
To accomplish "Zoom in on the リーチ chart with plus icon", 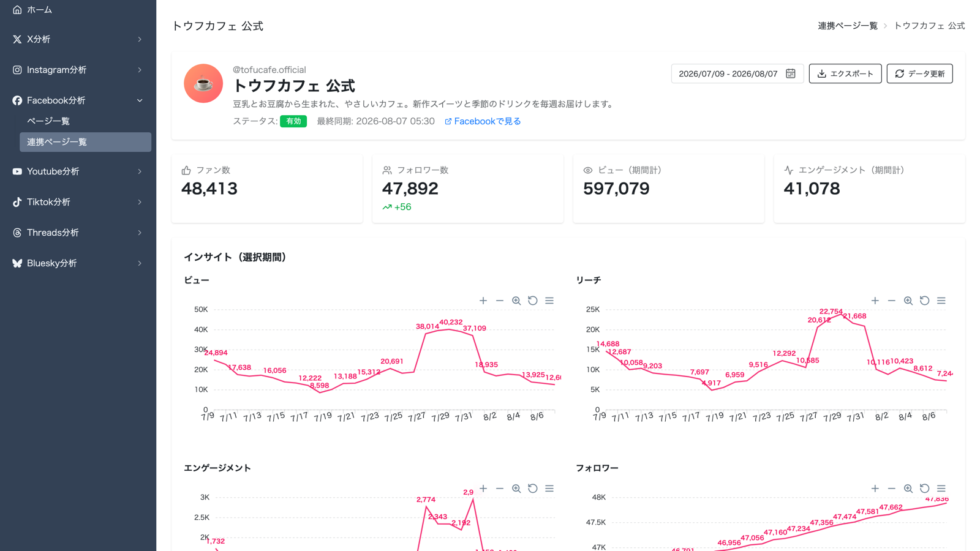I will (x=875, y=301).
